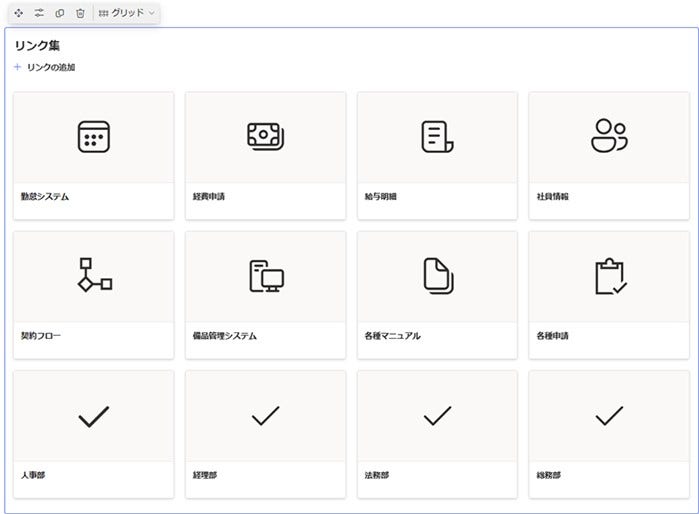Image resolution: width=699 pixels, height=514 pixels.
Task: Delete the web part with trash icon
Action: tap(80, 13)
